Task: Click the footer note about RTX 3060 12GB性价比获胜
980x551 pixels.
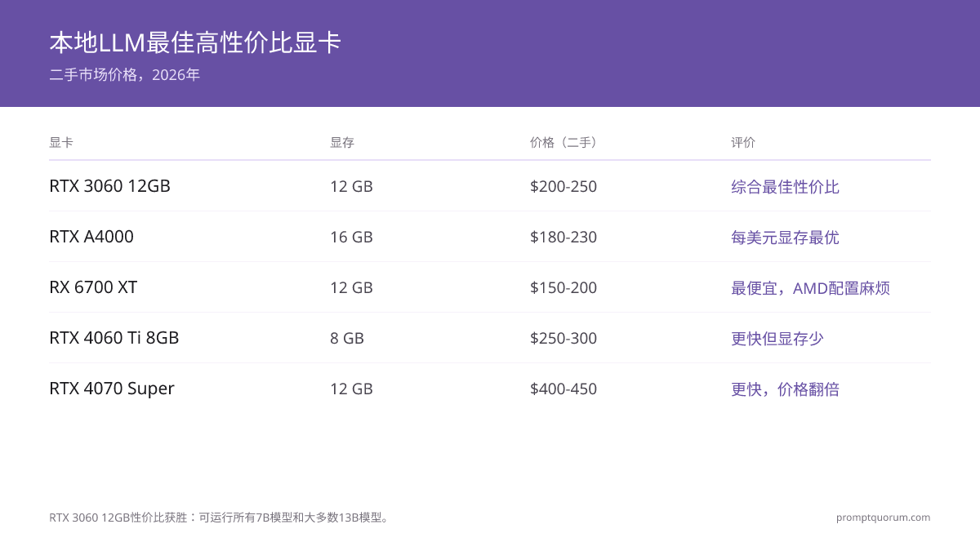Action: tap(220, 518)
